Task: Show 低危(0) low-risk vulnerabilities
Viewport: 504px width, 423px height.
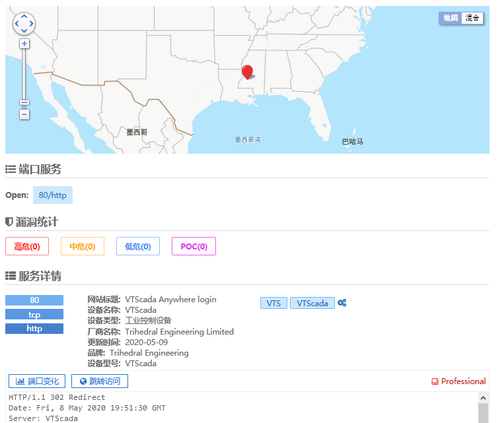Action: click(x=138, y=246)
